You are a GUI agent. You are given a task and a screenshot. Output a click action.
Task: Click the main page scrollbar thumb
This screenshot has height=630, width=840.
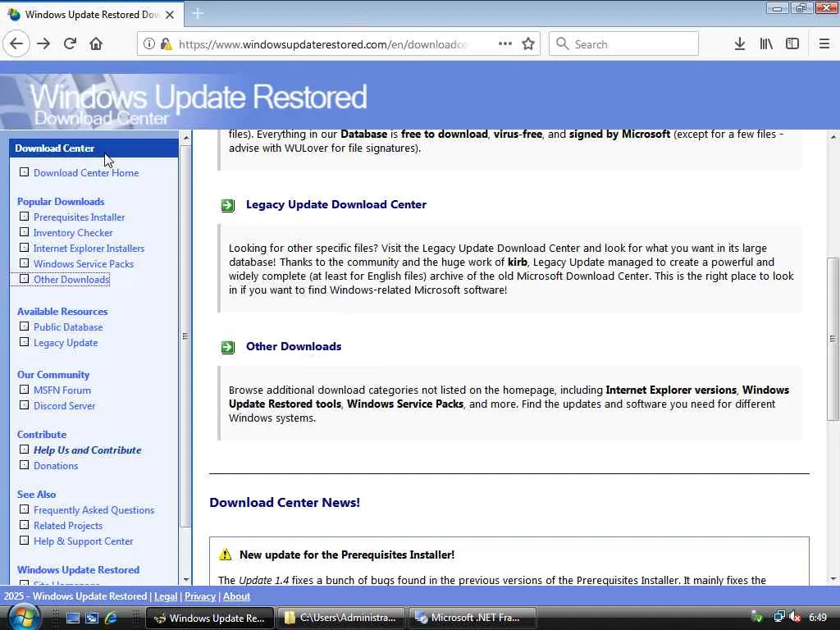[833, 339]
